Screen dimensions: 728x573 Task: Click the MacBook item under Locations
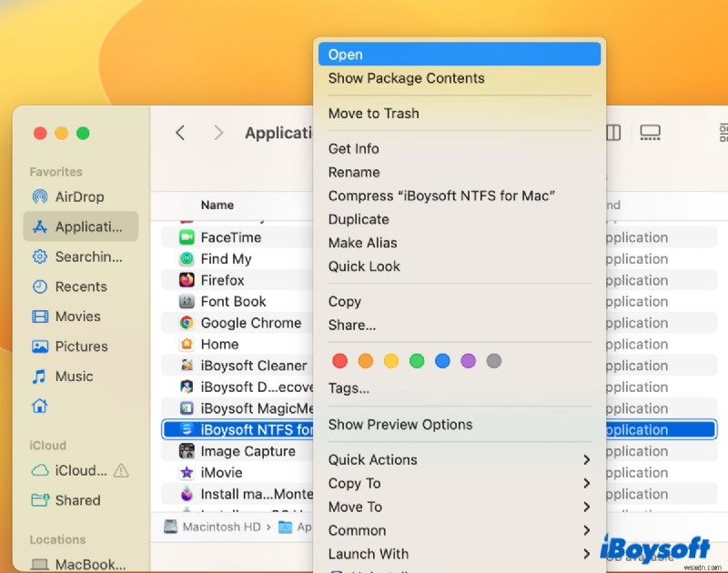79,564
